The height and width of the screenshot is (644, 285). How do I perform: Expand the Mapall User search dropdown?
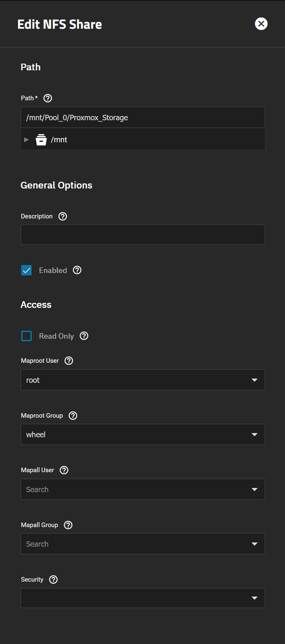pos(143,489)
